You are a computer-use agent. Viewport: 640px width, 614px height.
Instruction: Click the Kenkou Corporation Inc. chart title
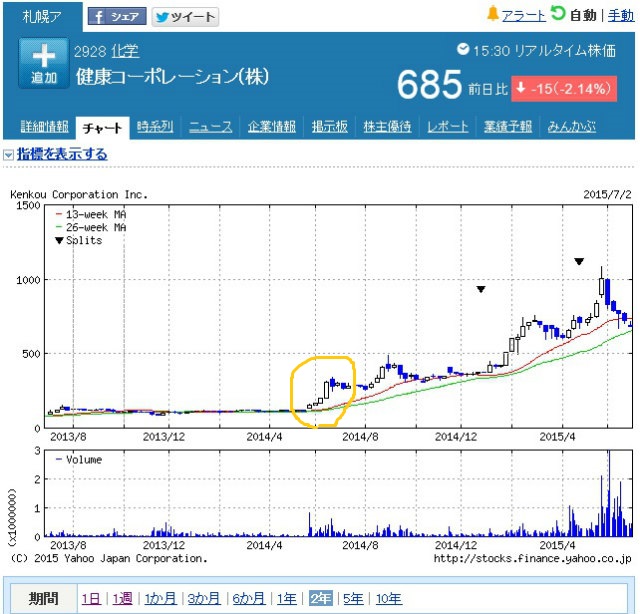(79, 194)
